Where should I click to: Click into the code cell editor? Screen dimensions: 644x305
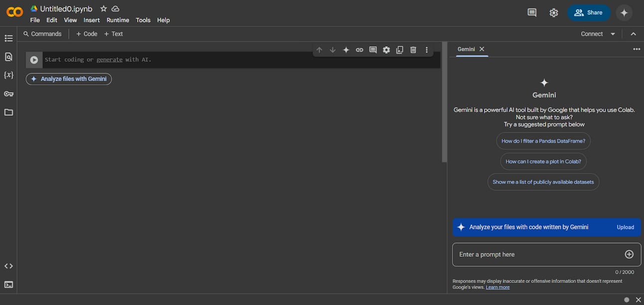[x=241, y=60]
